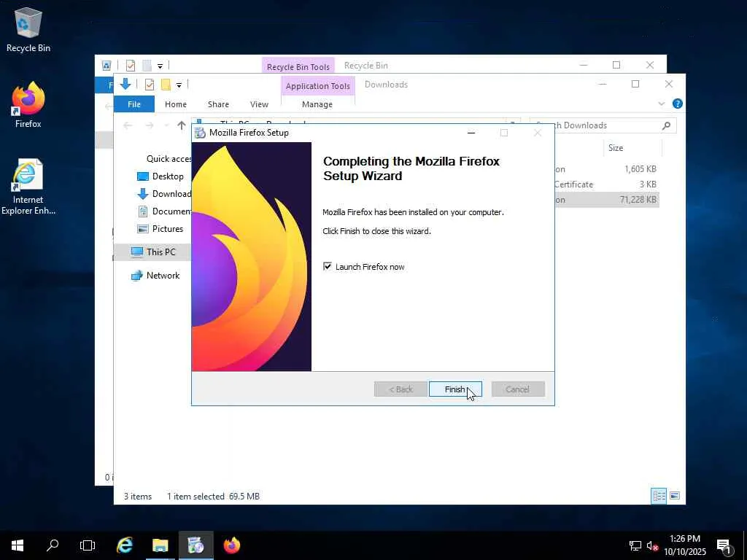Viewport: 747px width, 560px height.
Task: Click Properties icon in Recycle Bin window toolbar
Action: point(131,66)
